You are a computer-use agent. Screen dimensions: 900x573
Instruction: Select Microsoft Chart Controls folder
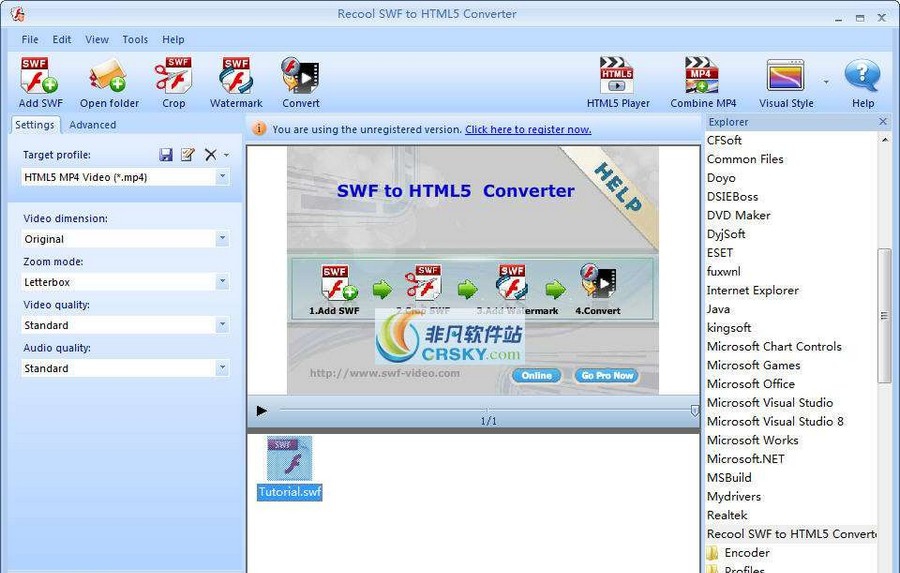tap(774, 347)
